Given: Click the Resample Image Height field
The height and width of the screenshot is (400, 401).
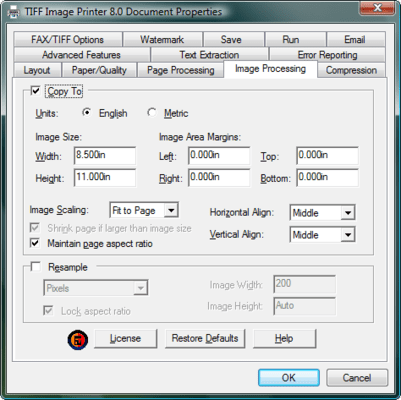Looking at the screenshot, I should pyautogui.click(x=304, y=306).
